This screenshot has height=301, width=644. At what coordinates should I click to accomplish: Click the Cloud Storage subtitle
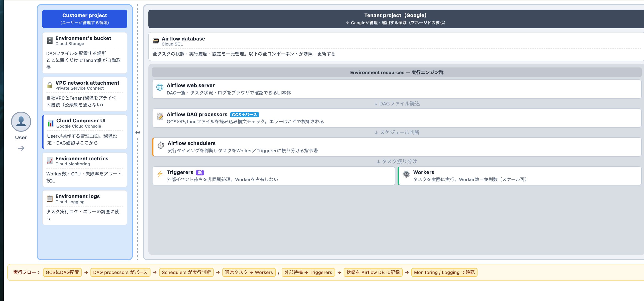70,44
